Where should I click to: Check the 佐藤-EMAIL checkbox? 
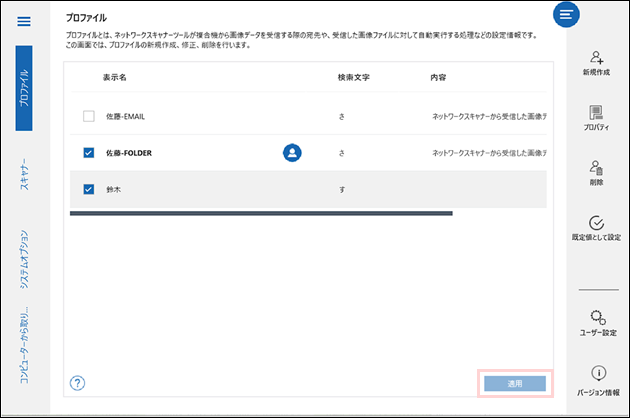pos(88,116)
